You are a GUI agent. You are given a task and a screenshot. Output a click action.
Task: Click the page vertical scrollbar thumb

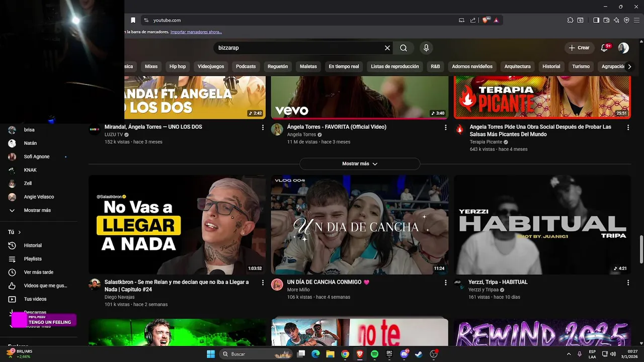click(x=641, y=249)
